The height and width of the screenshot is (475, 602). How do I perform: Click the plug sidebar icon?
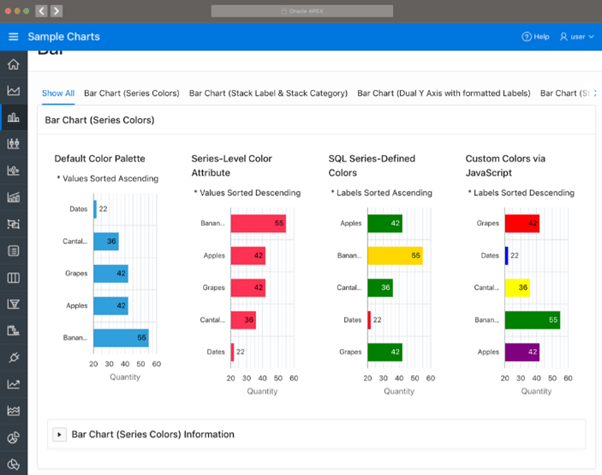(x=13, y=357)
